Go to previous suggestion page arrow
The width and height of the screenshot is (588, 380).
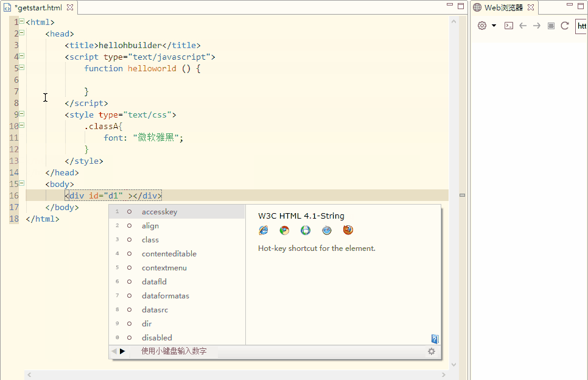coord(114,351)
